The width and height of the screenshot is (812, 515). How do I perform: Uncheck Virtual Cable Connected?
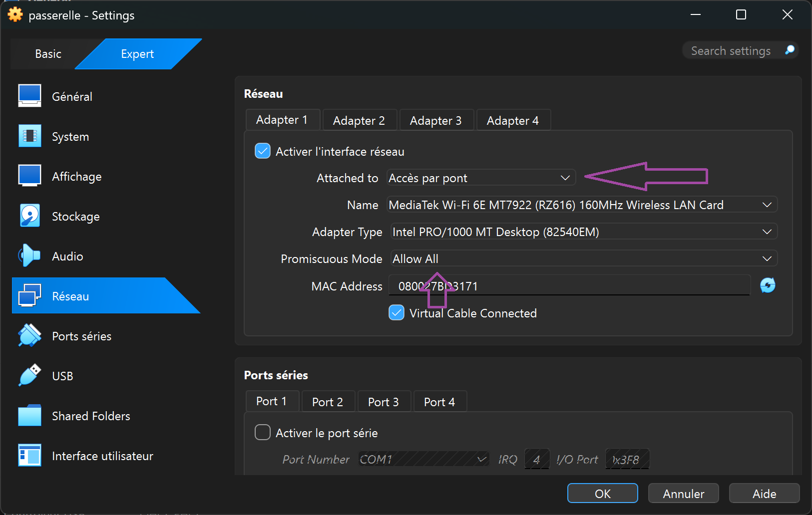(x=396, y=312)
